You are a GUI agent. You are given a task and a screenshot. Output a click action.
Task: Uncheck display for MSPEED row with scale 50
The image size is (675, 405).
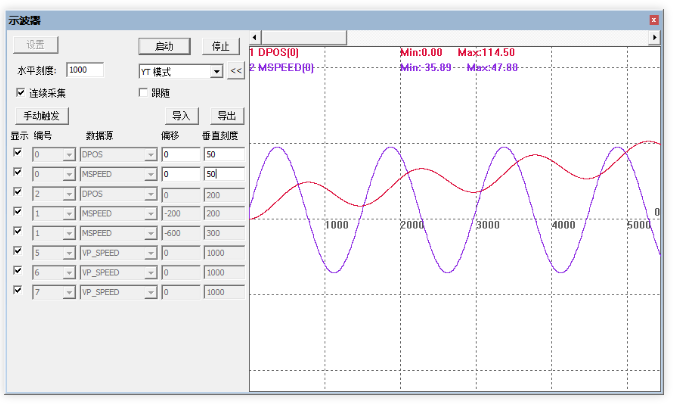tap(18, 172)
